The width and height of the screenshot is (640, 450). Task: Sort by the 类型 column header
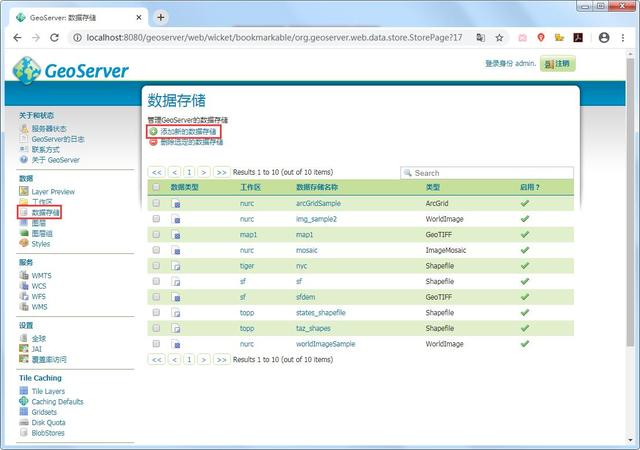pyautogui.click(x=433, y=187)
